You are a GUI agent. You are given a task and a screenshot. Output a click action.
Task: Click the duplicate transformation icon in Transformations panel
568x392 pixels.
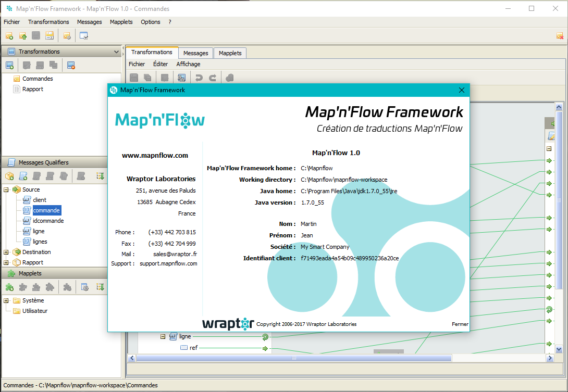pos(54,65)
